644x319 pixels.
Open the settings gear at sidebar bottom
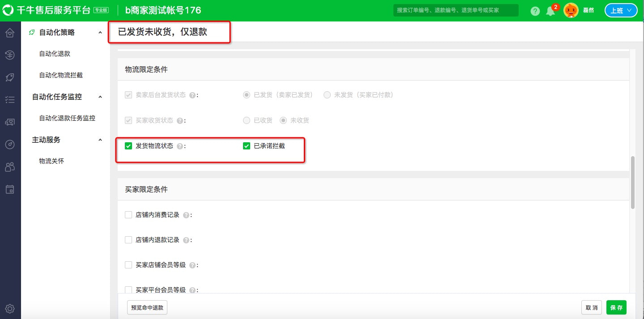tap(10, 308)
